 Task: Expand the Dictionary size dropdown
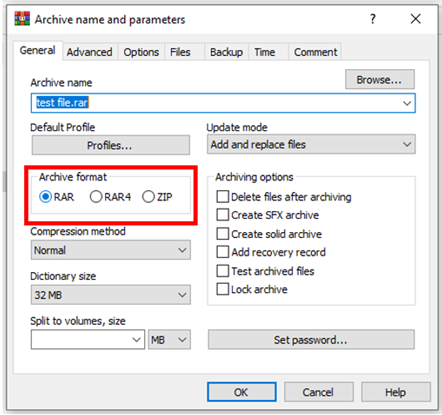pyautogui.click(x=111, y=295)
